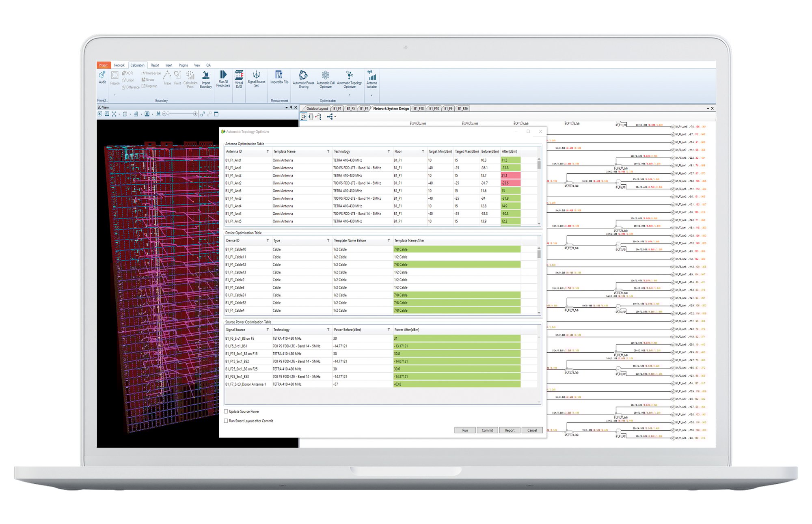Image resolution: width=812 pixels, height=524 pixels.
Task: Open the OutdoorLayout document tab
Action: (x=317, y=109)
